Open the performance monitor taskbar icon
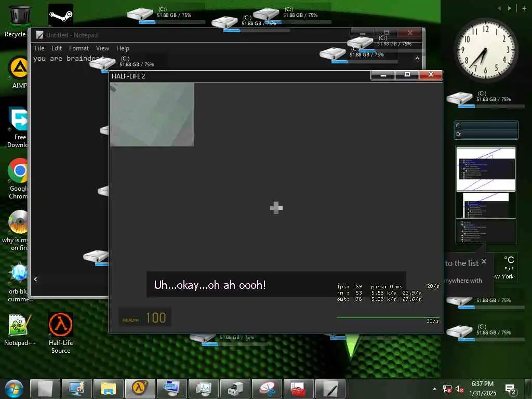The height and width of the screenshot is (399, 532). 204,389
